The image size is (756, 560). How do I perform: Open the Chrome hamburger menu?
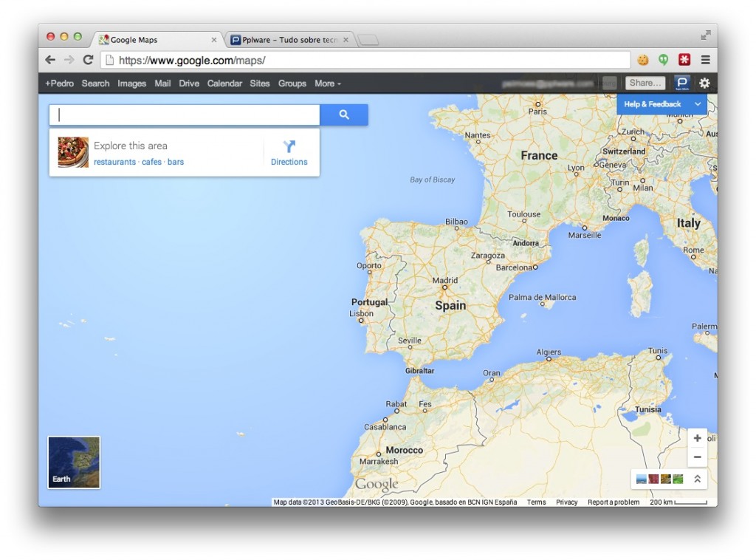pos(705,60)
